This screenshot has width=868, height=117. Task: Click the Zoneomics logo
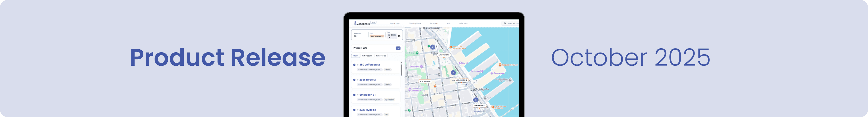tap(362, 24)
